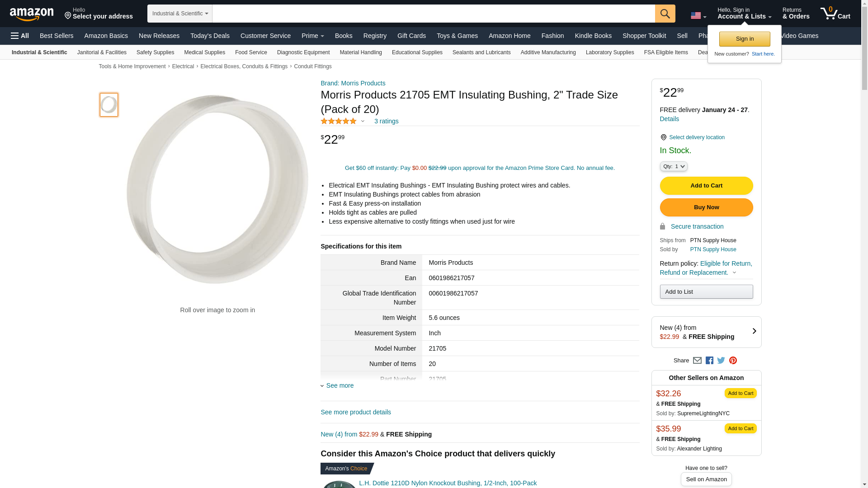Image resolution: width=868 pixels, height=488 pixels.
Task: Share product on Pinterest
Action: click(x=733, y=361)
